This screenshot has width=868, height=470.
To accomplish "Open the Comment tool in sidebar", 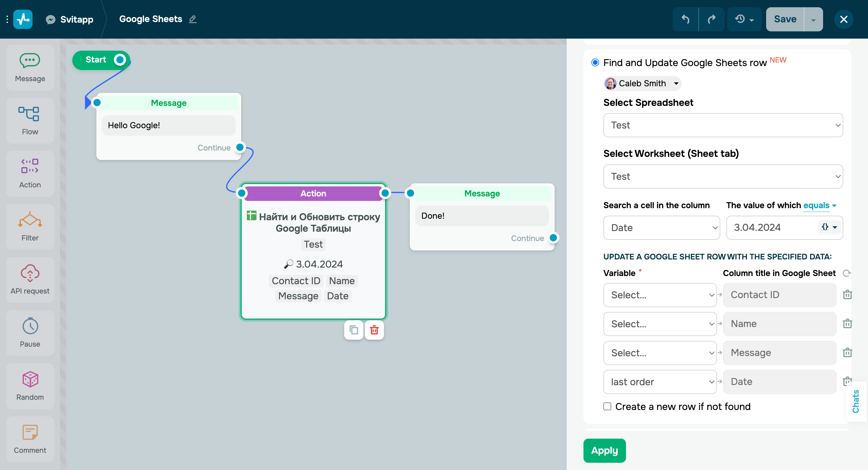I will coord(30,439).
